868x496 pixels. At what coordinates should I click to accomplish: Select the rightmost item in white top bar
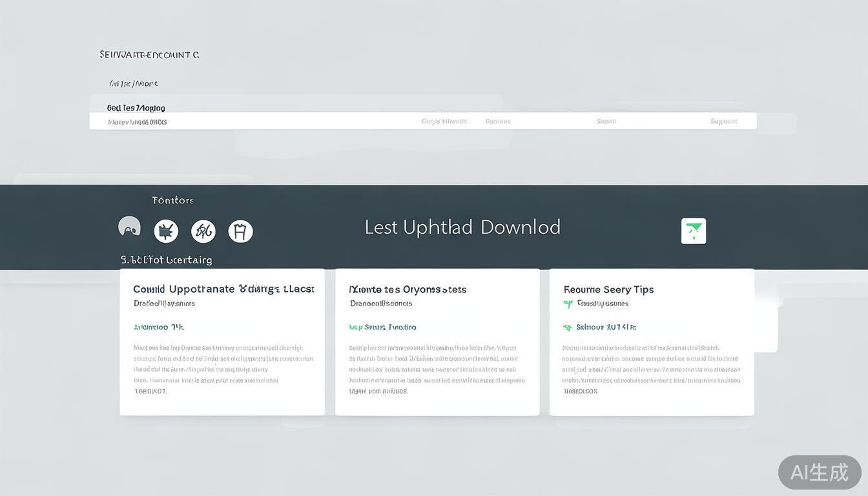(723, 121)
